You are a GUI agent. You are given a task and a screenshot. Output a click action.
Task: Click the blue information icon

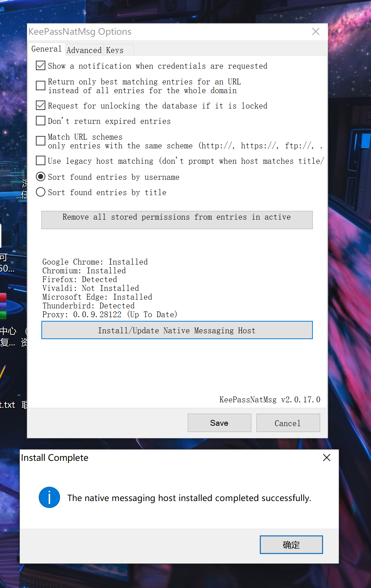coord(49,497)
